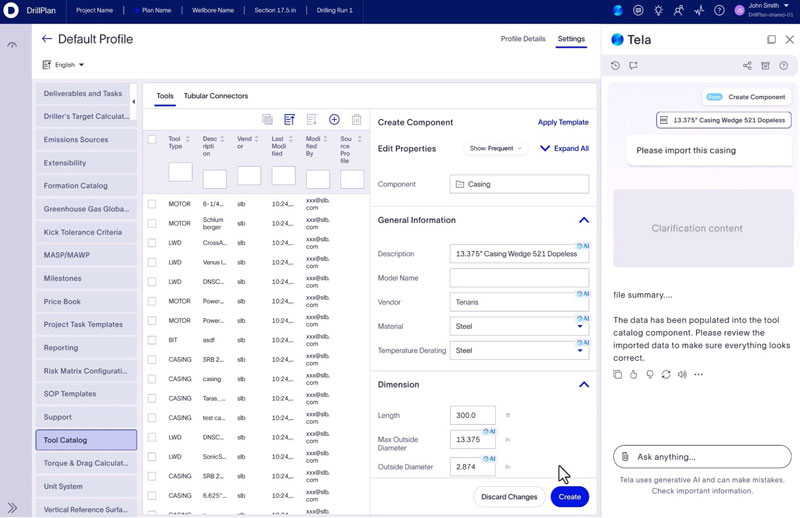The image size is (800, 518).
Task: Open the 13.375" Casing Wedge attachment chip
Action: [723, 120]
